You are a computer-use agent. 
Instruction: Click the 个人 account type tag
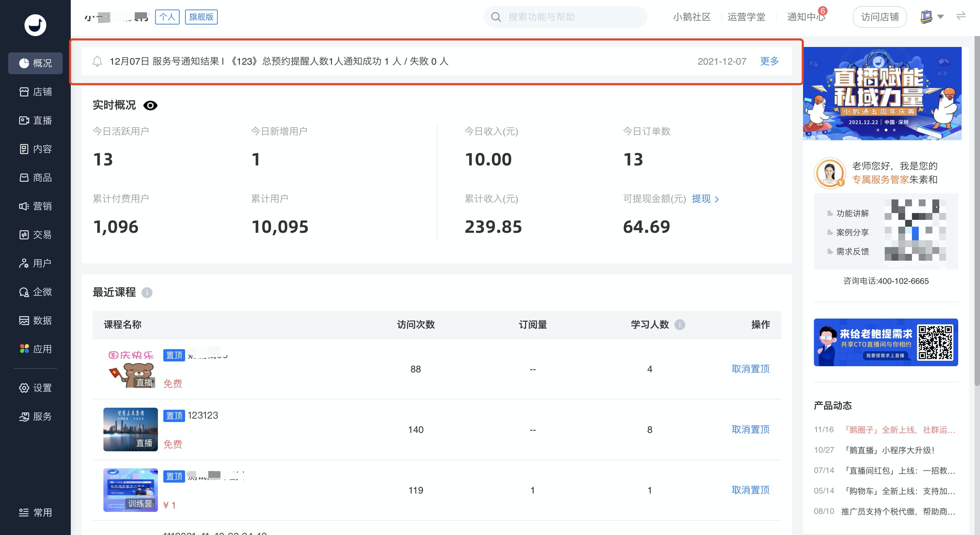(167, 17)
